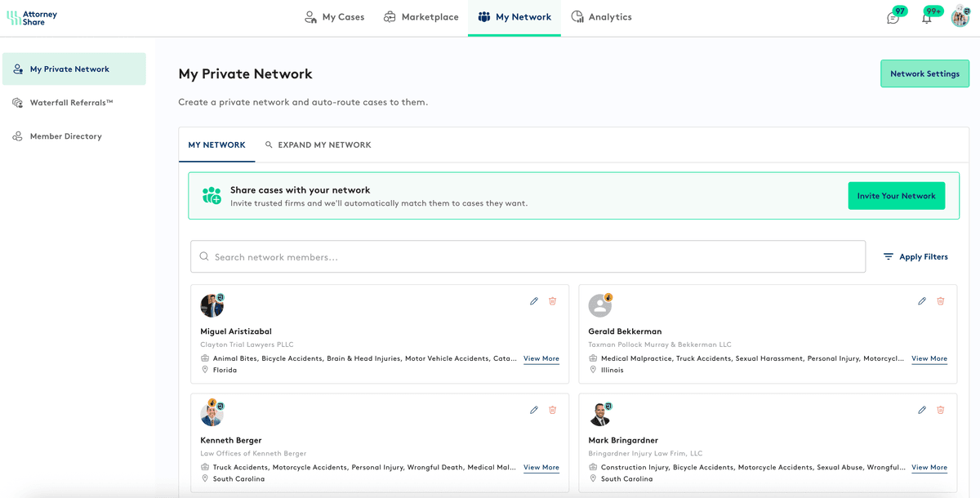Open the notifications bell icon
The width and height of the screenshot is (980, 498).
927,17
